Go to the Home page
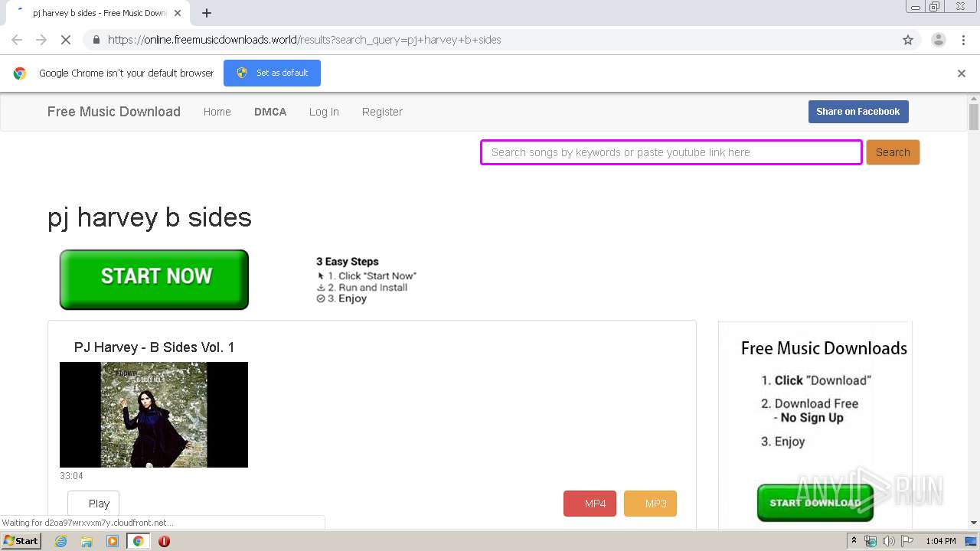 click(x=217, y=112)
